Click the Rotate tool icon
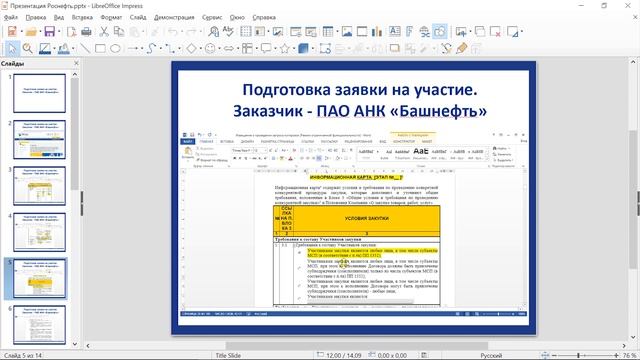This screenshot has width=640, height=360. coord(325,49)
